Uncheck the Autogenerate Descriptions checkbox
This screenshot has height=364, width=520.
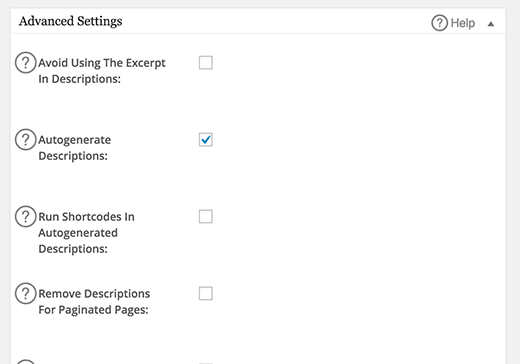tap(206, 140)
